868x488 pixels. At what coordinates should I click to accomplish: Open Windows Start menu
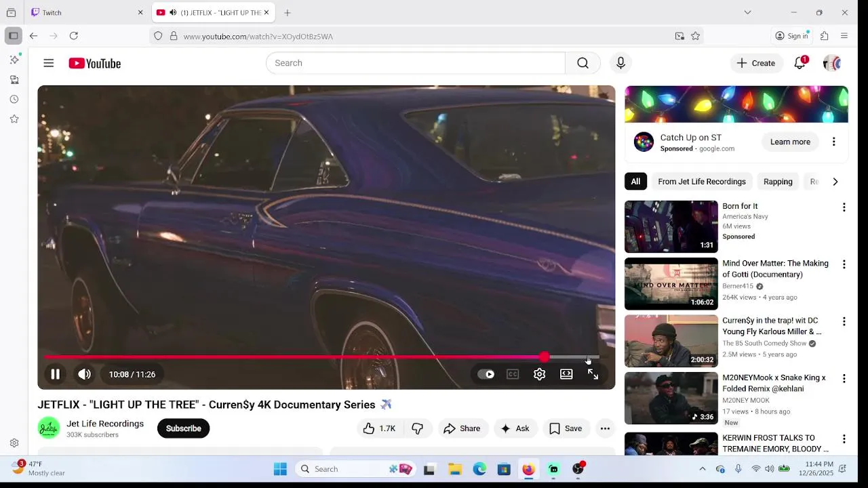280,469
